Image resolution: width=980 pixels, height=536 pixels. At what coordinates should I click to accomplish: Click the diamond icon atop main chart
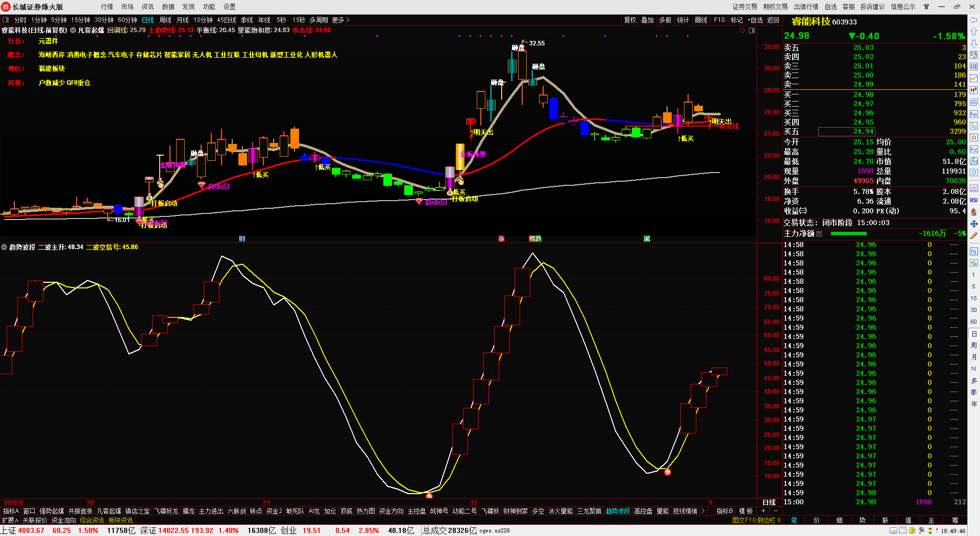click(x=743, y=31)
